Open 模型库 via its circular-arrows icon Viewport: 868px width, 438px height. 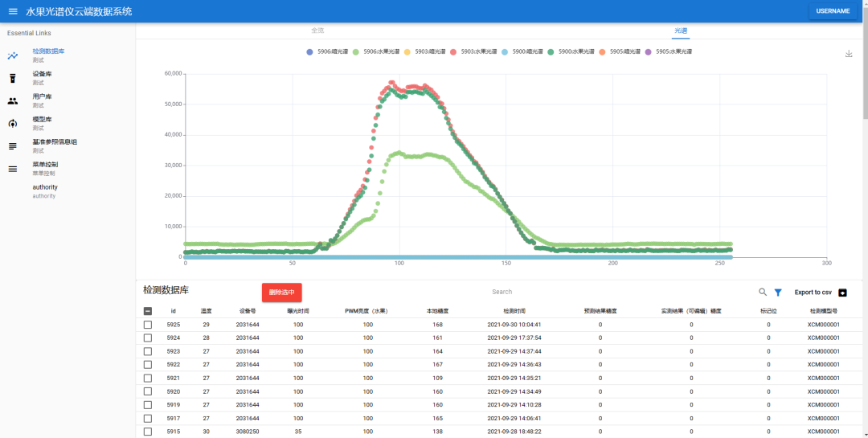[13, 124]
